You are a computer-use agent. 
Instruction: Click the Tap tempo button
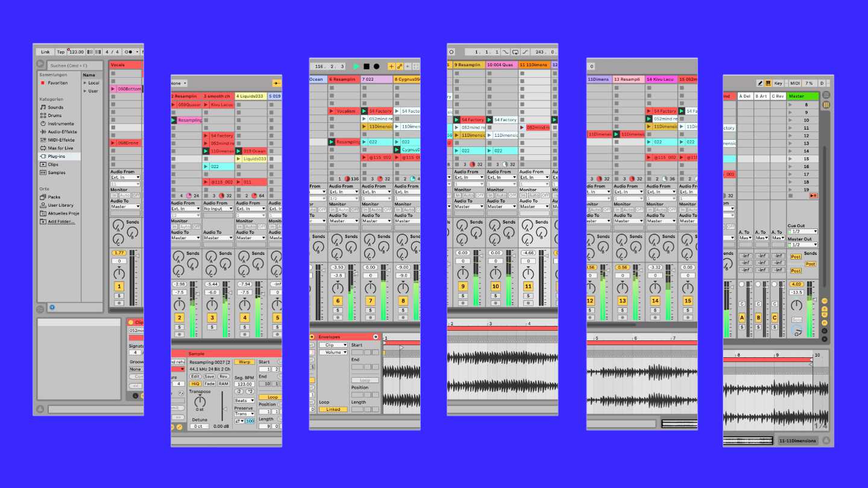(x=61, y=52)
